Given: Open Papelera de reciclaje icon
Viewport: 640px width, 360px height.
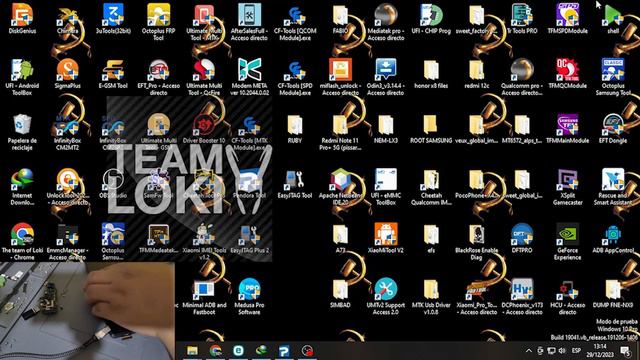Looking at the screenshot, I should [x=22, y=124].
